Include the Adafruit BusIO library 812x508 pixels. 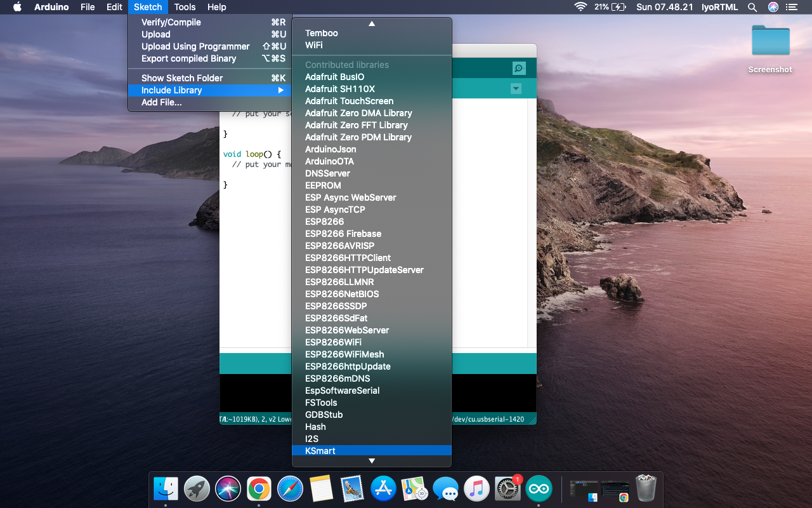(372, 77)
